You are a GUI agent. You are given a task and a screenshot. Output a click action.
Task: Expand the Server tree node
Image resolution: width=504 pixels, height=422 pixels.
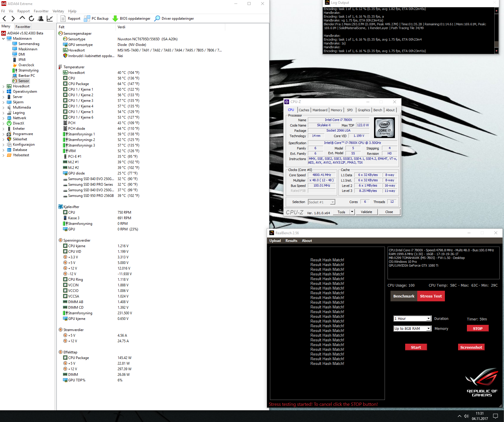click(3, 97)
